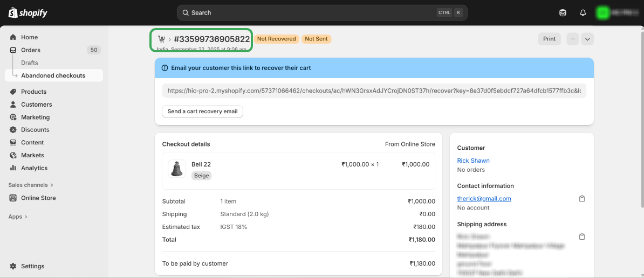Open Products in the sidebar

click(33, 92)
